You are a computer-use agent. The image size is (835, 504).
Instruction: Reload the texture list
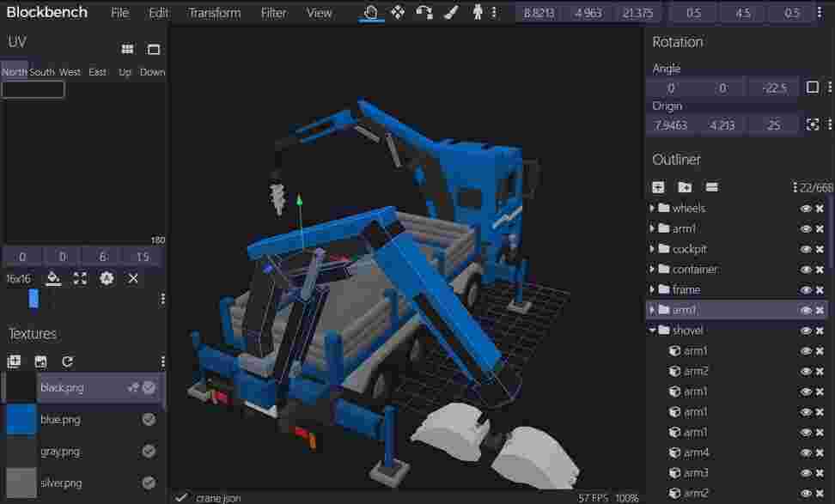point(67,361)
